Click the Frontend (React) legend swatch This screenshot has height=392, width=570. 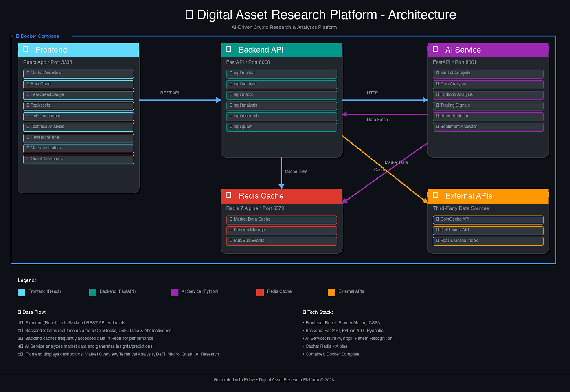tap(21, 292)
